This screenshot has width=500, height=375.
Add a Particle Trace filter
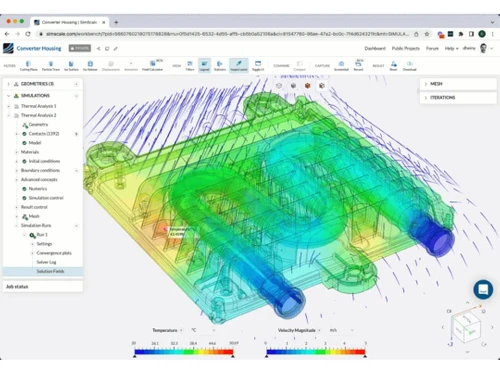coord(51,65)
